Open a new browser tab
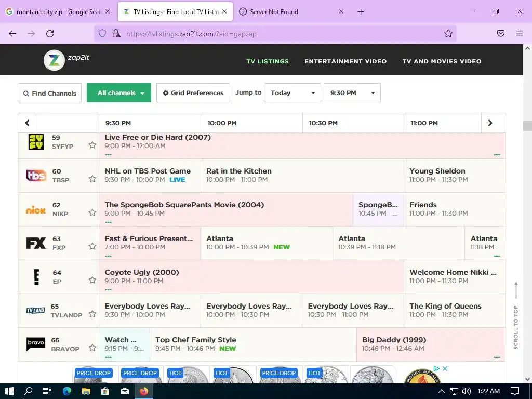 pos(361,12)
